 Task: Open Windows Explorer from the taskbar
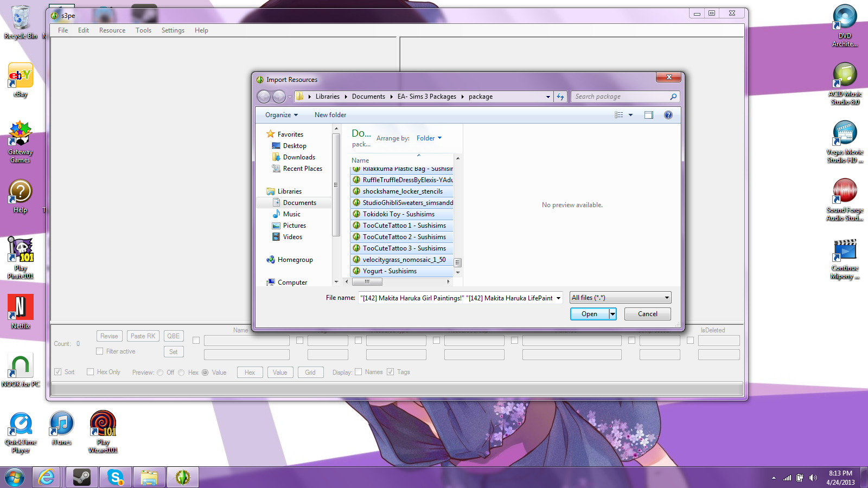149,477
